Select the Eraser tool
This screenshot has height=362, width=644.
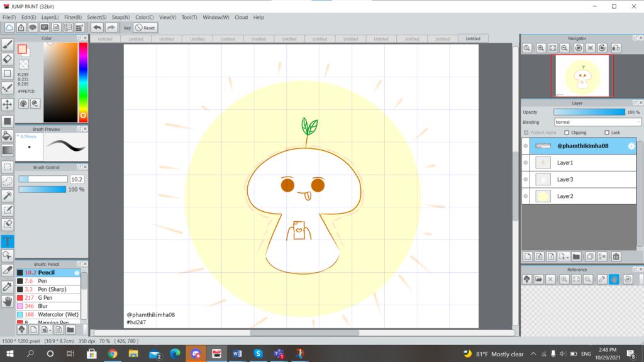coord(8,59)
